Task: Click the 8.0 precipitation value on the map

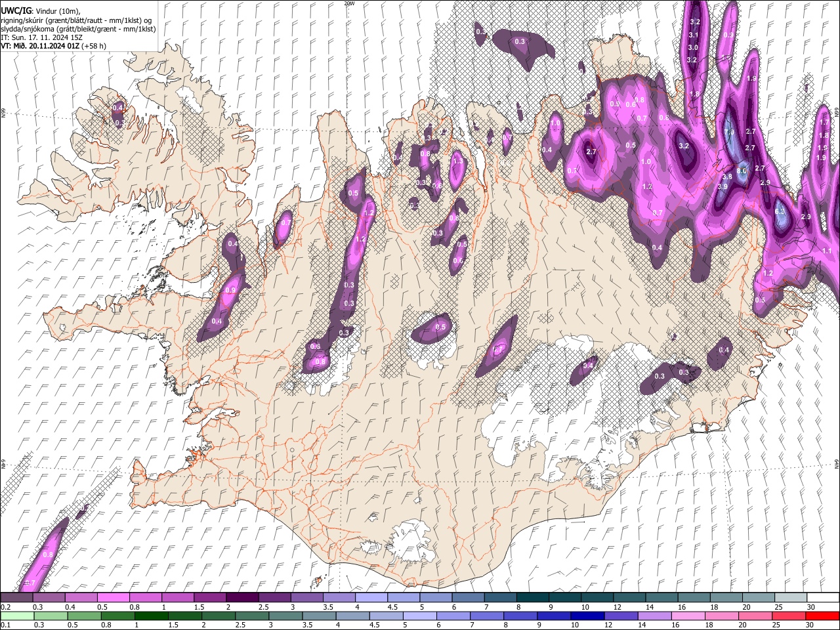Action: 742,171
